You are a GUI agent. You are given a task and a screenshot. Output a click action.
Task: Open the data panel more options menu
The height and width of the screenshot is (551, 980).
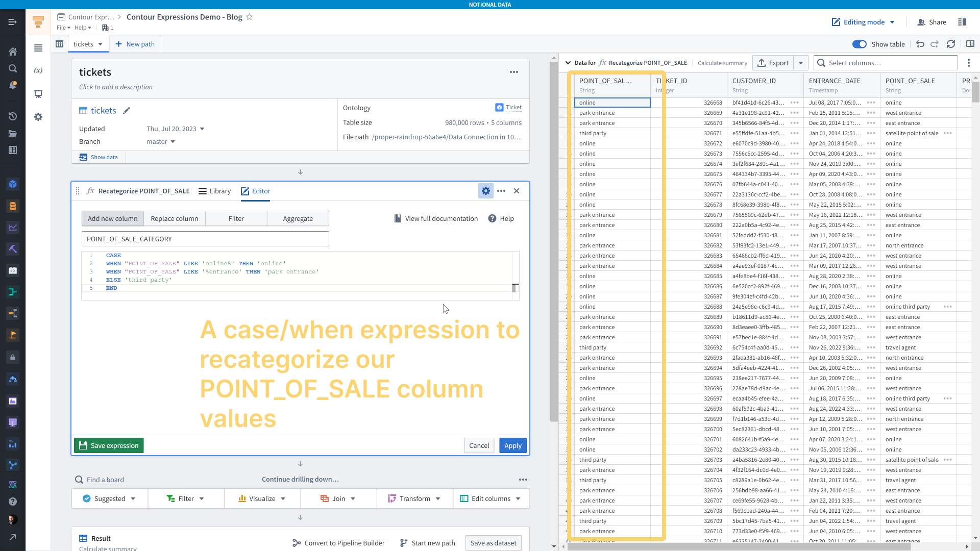pos(969,63)
